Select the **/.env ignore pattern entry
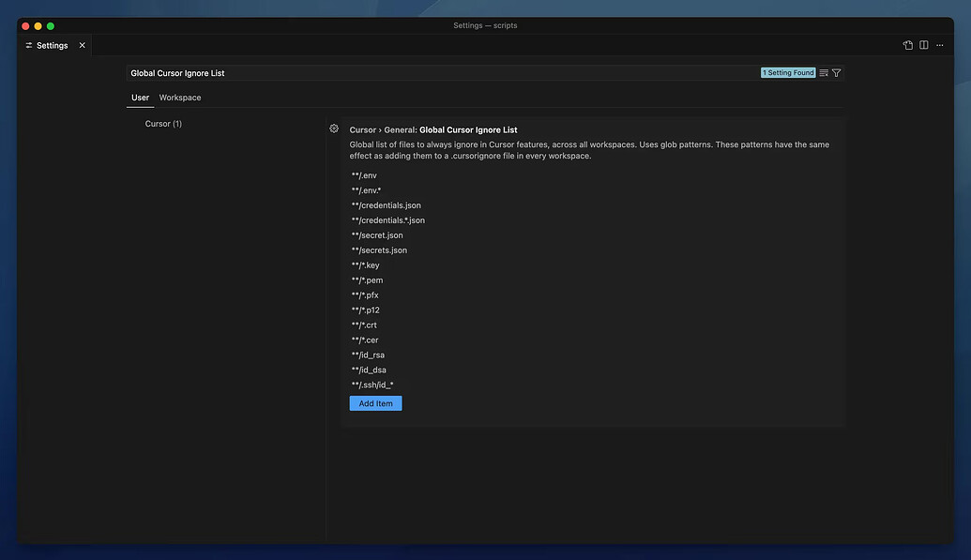 pyautogui.click(x=364, y=174)
